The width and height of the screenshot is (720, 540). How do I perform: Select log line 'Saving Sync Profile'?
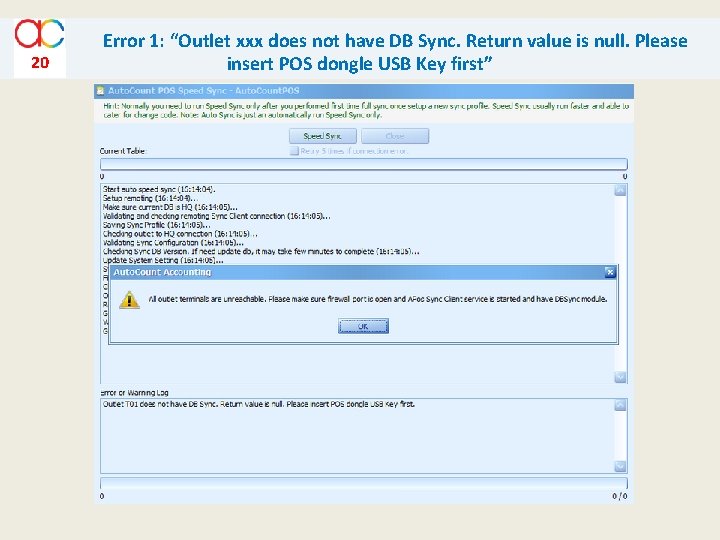pyautogui.click(x=157, y=225)
